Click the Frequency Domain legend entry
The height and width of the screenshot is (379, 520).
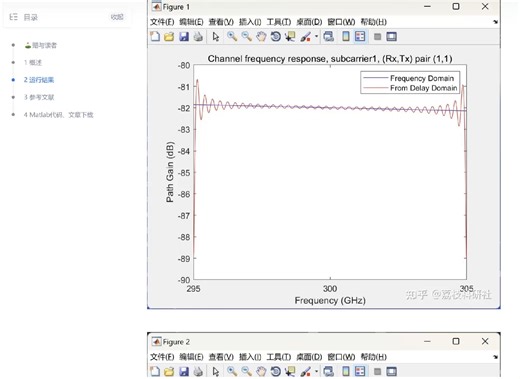(x=422, y=78)
